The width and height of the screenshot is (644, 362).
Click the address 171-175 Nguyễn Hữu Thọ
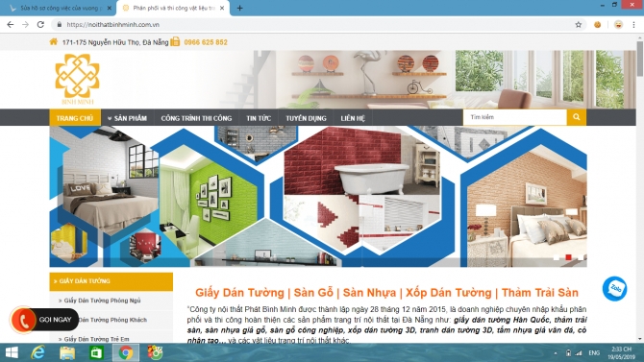[x=115, y=42]
